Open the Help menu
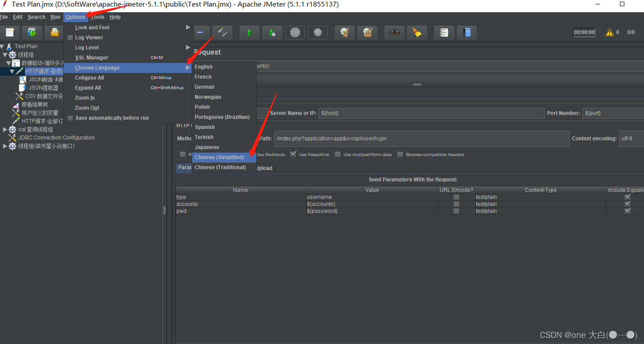The height and width of the screenshot is (344, 644). point(115,17)
